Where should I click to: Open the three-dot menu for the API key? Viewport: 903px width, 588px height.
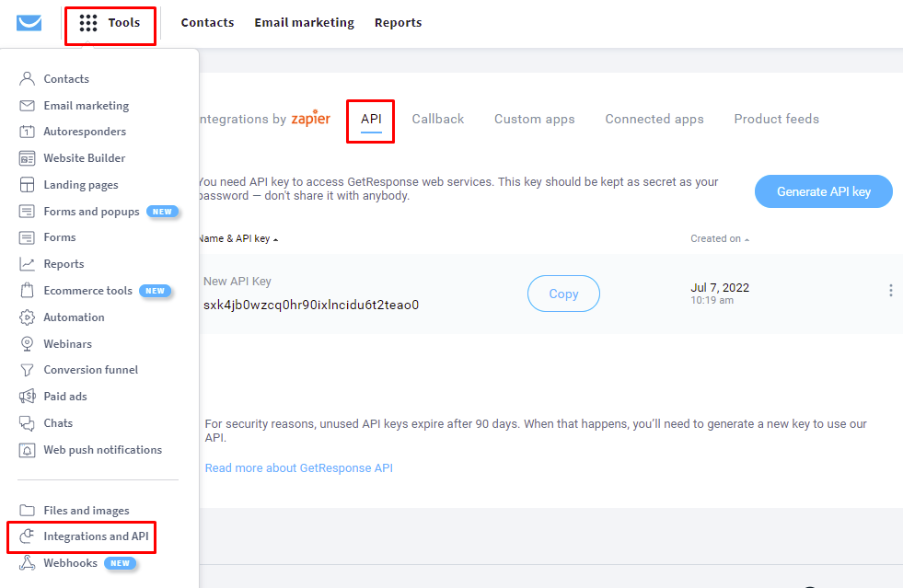[x=890, y=290]
